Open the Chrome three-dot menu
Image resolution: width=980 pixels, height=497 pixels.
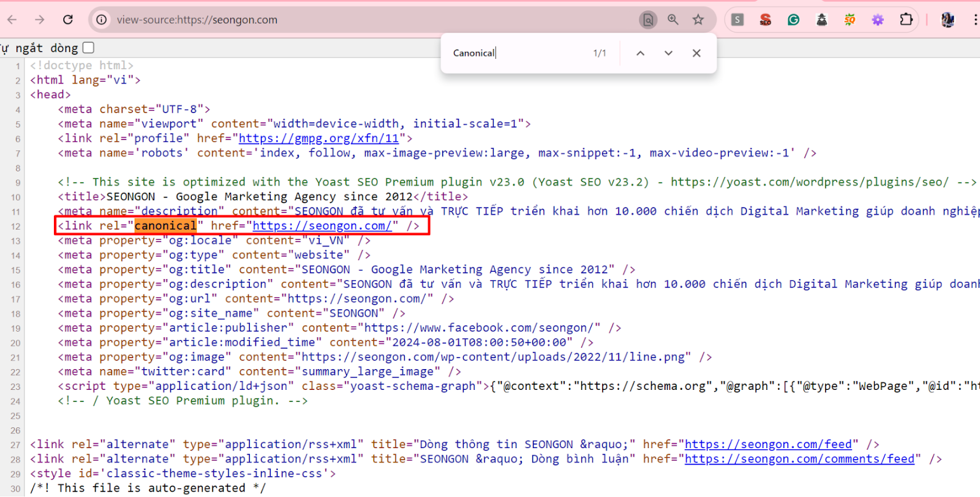pos(975,20)
